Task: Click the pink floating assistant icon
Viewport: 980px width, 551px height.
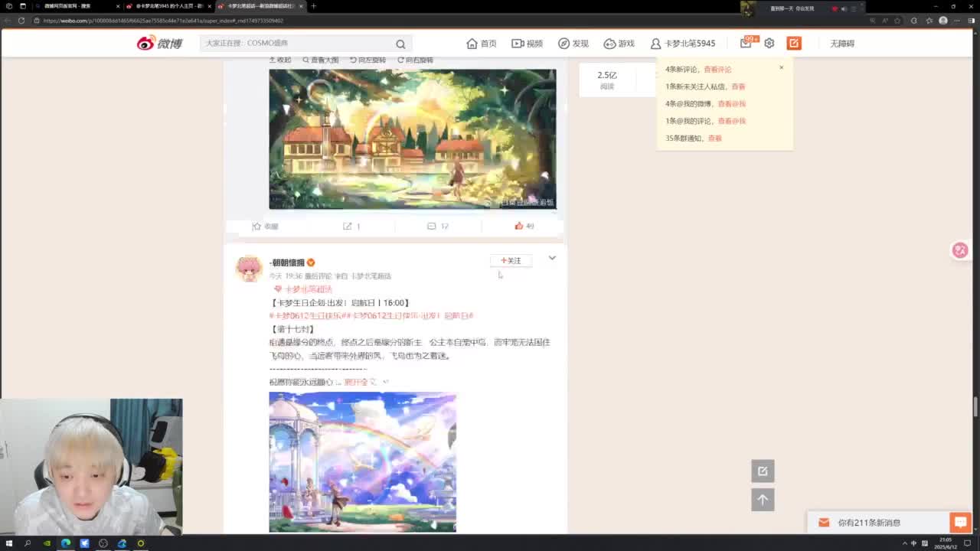Action: [x=960, y=250]
